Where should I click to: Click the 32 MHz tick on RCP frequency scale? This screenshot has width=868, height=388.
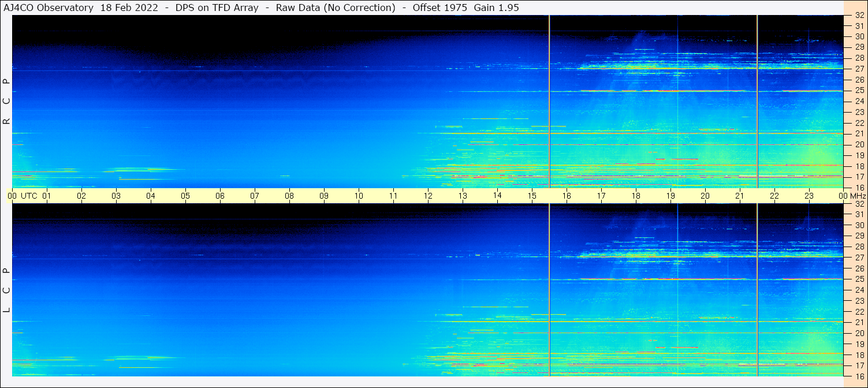[x=859, y=16]
